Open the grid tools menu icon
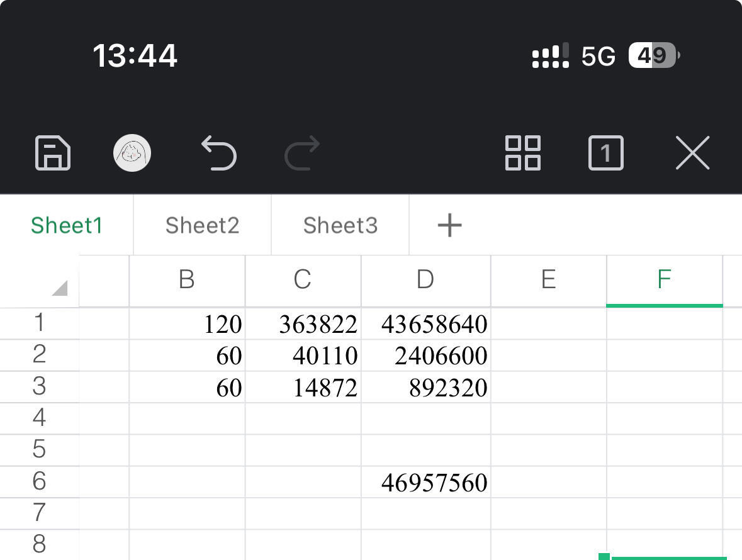742x560 pixels. tap(523, 153)
